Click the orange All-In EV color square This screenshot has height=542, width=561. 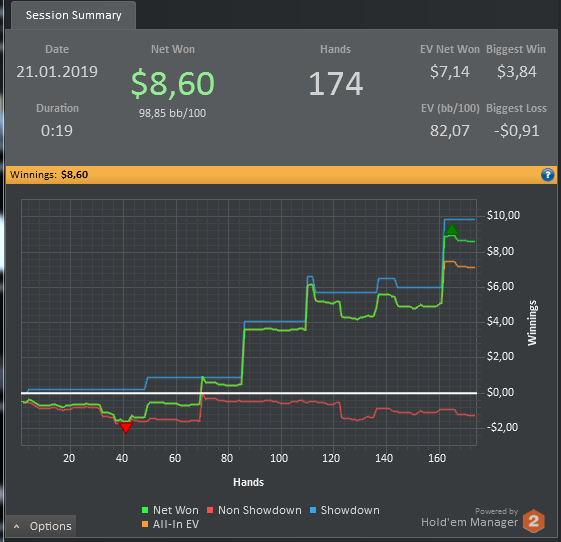coord(145,524)
